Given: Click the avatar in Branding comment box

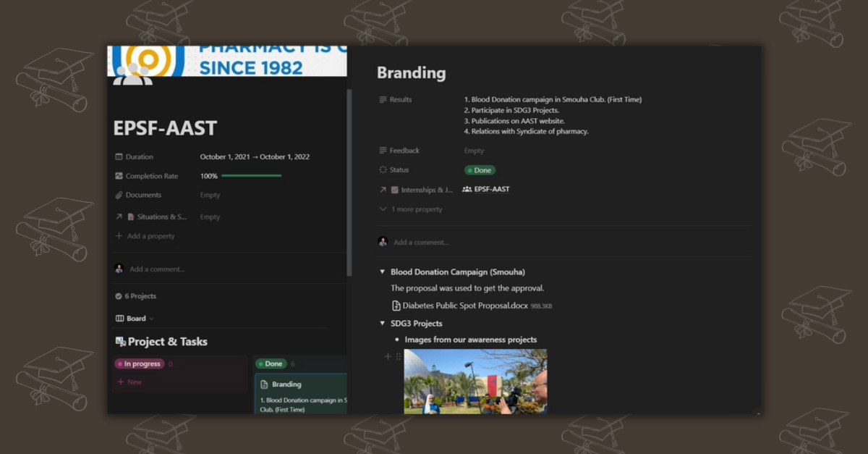Looking at the screenshot, I should click(x=383, y=242).
